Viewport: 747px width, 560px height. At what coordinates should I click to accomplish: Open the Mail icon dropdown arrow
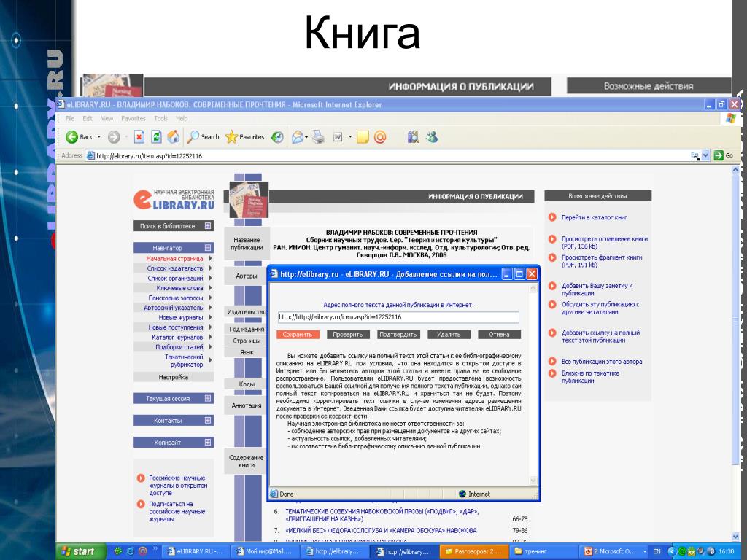point(306,137)
